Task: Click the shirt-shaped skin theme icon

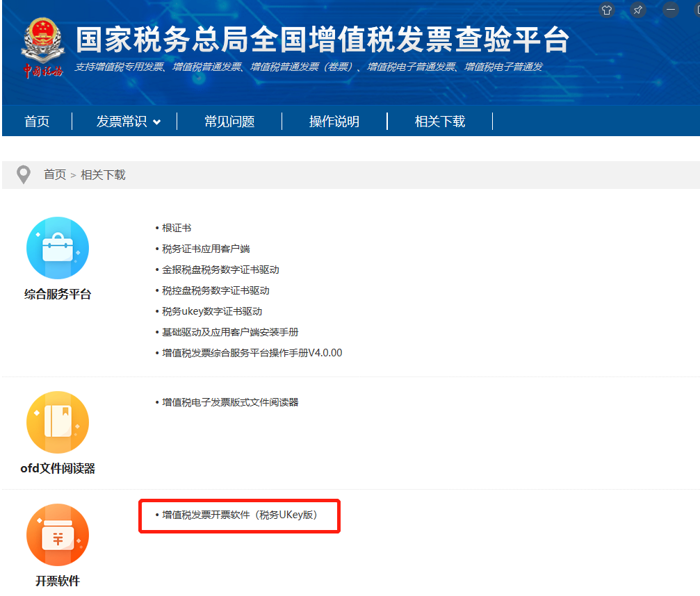Action: 607,10
